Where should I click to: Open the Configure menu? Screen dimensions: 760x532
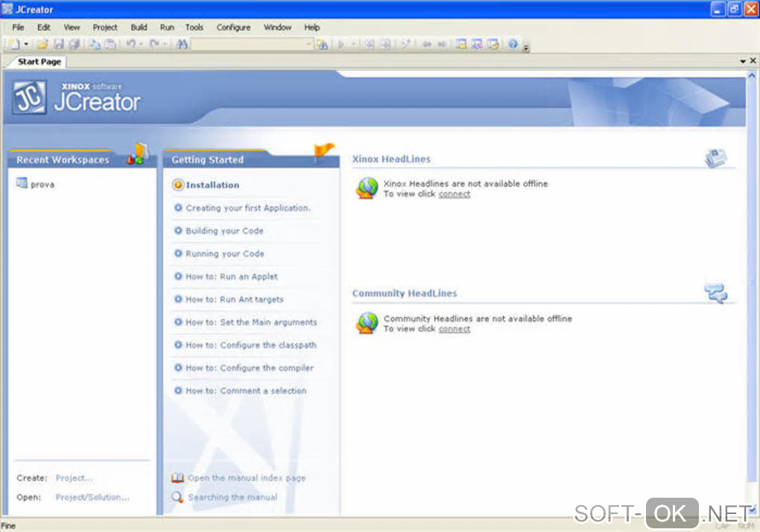[x=234, y=28]
